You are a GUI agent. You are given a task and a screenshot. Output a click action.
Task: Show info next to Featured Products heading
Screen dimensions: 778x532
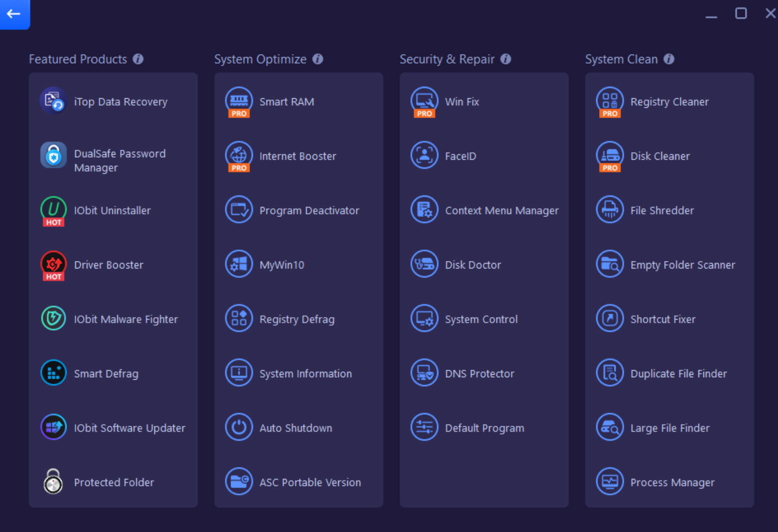[138, 59]
